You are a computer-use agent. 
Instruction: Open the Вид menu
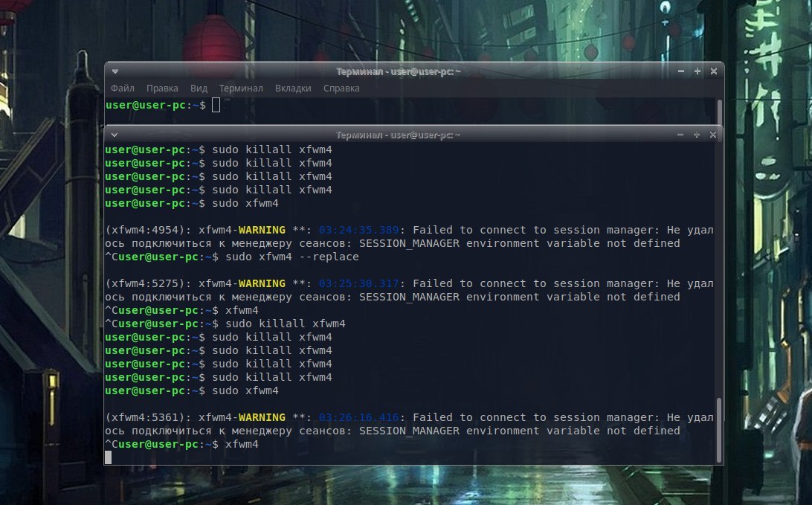(199, 88)
